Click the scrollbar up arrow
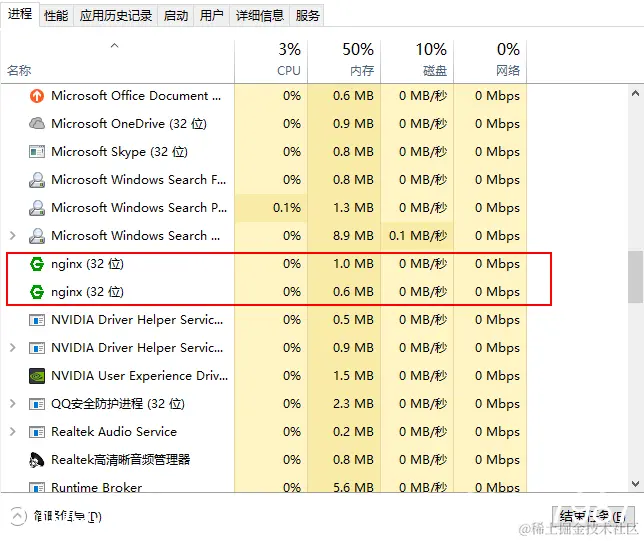The image size is (644, 541). click(x=635, y=94)
